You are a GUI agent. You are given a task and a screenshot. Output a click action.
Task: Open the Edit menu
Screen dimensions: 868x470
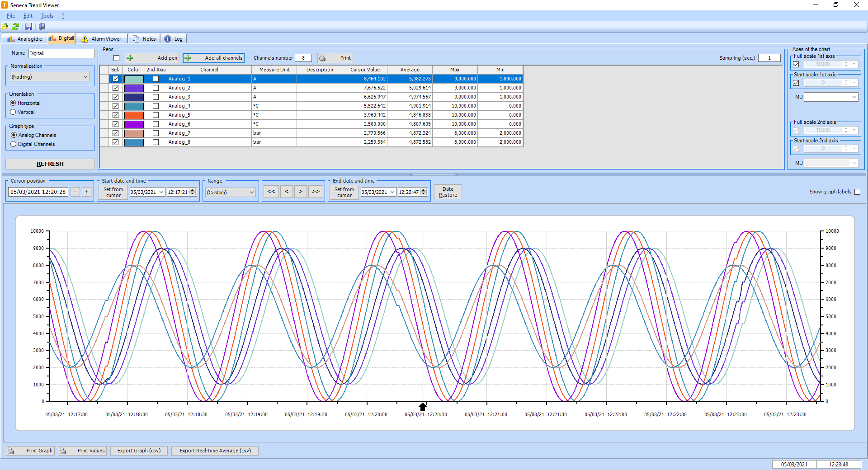[x=28, y=16]
